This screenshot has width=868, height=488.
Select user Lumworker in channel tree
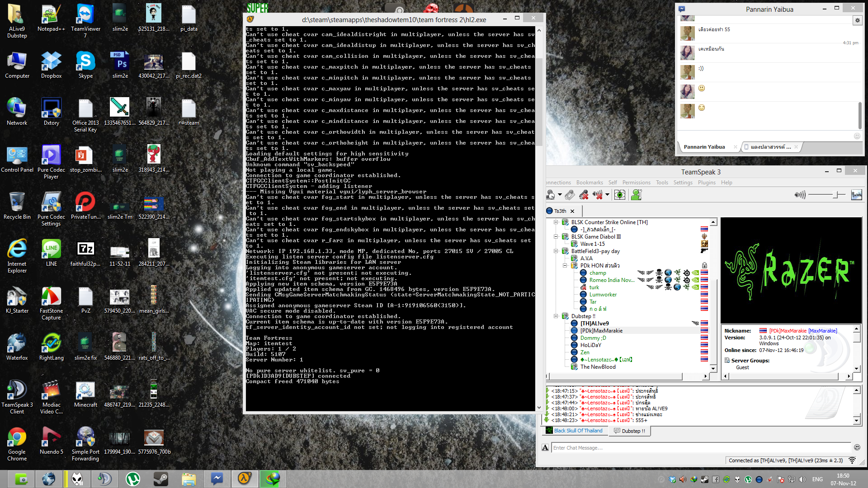(x=603, y=295)
